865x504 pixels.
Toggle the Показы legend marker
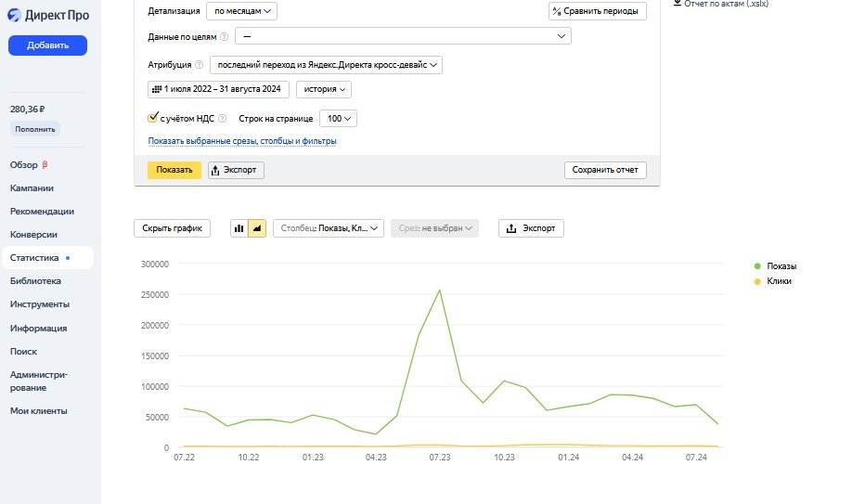[x=757, y=266]
